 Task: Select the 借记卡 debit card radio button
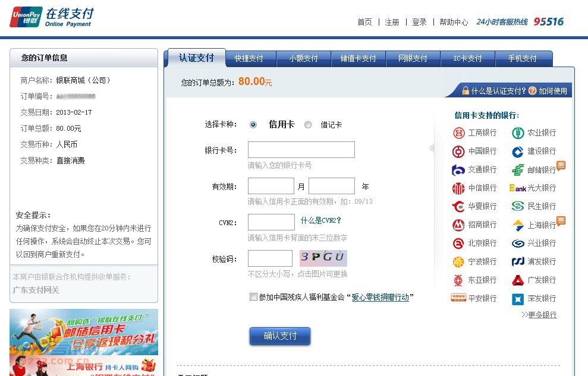point(307,125)
